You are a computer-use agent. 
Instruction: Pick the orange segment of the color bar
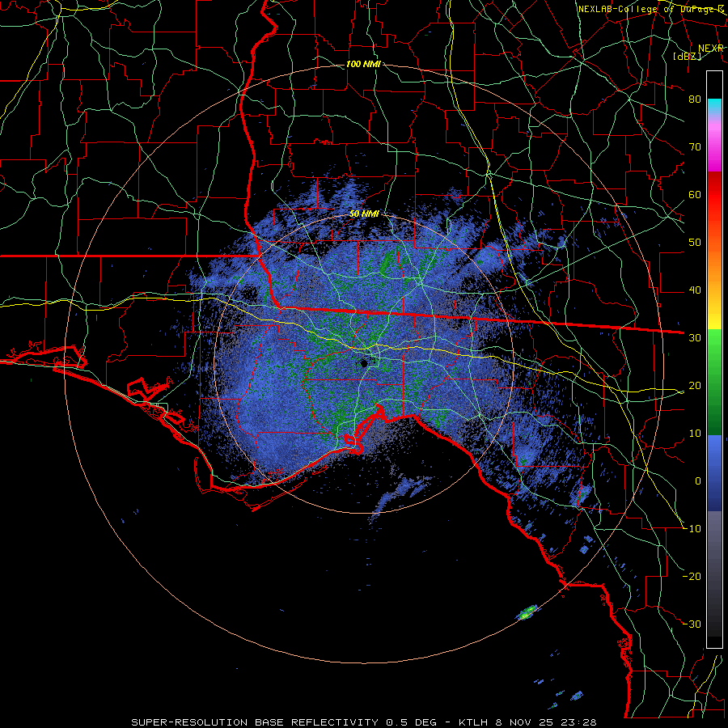[714, 265]
